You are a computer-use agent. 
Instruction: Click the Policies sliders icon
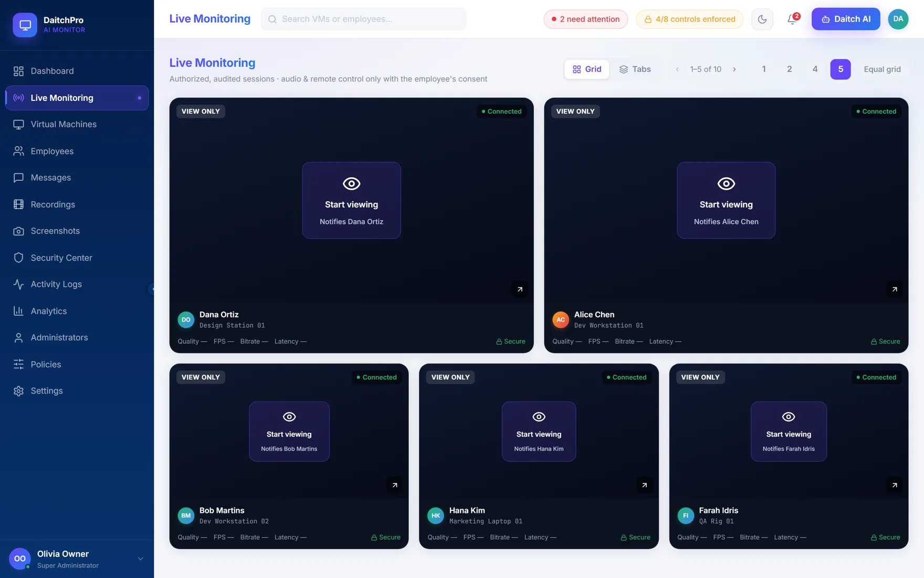tap(18, 364)
